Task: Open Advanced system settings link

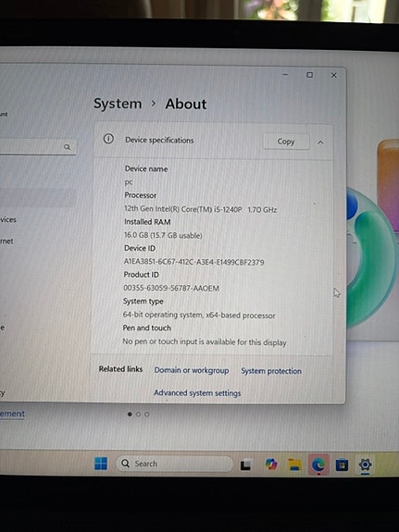Action: tap(197, 393)
